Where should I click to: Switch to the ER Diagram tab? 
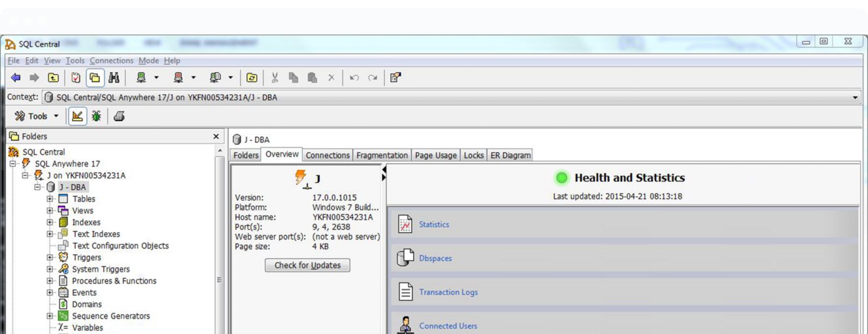[510, 155]
